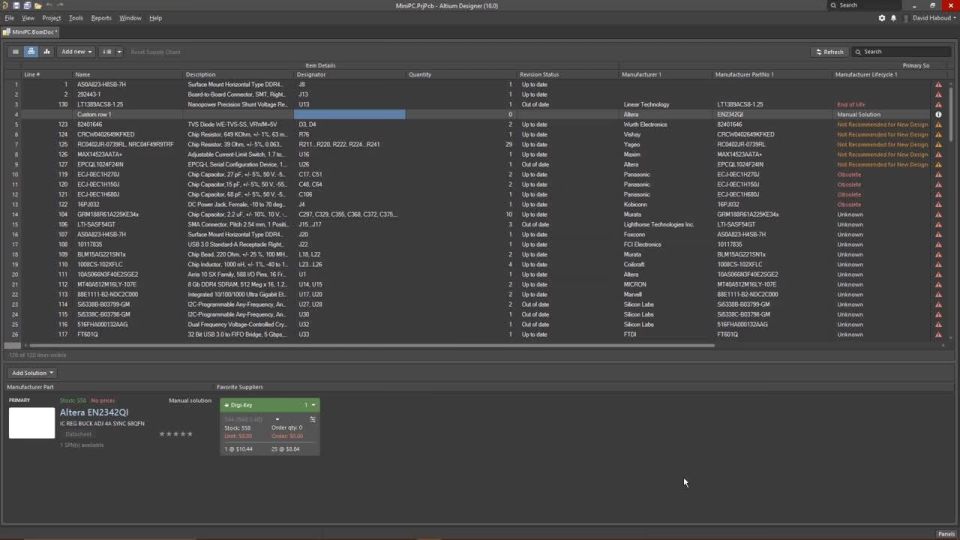Open the File menu

pos(9,18)
